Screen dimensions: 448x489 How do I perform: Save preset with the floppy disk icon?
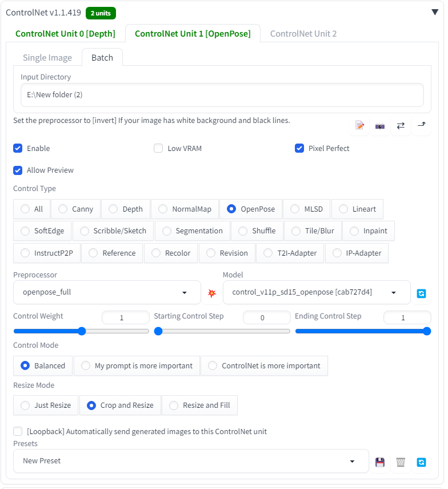380,462
